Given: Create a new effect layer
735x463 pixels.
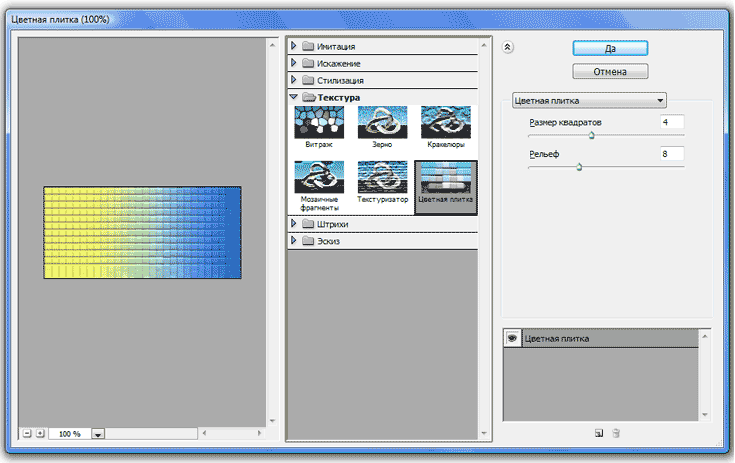Looking at the screenshot, I should (x=598, y=433).
